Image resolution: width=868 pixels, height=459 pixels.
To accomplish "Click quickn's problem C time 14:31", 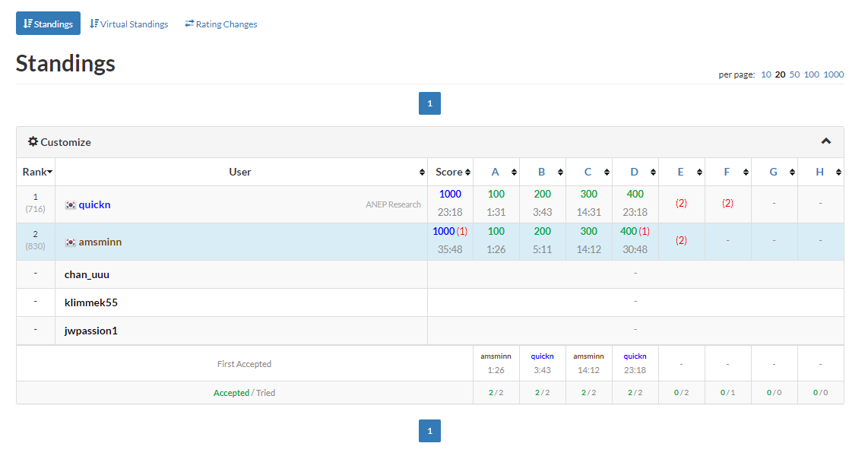I will pyautogui.click(x=588, y=212).
